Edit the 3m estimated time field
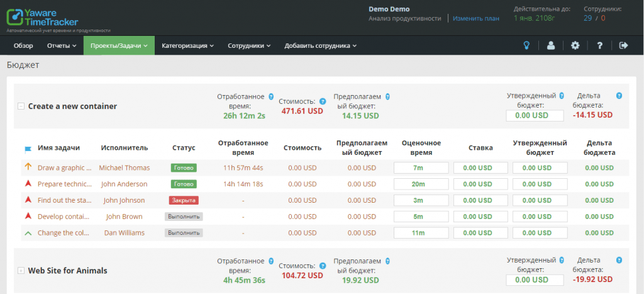The height and width of the screenshot is (294, 644). [421, 200]
